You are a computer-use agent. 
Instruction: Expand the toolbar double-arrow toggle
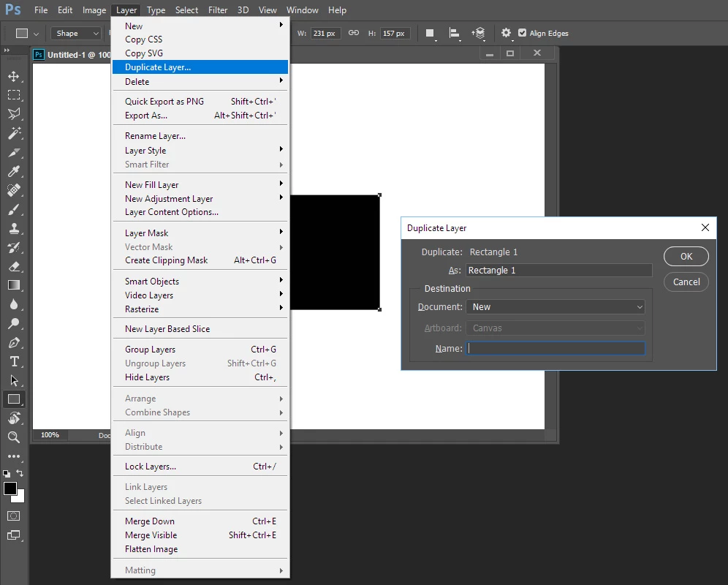point(7,50)
